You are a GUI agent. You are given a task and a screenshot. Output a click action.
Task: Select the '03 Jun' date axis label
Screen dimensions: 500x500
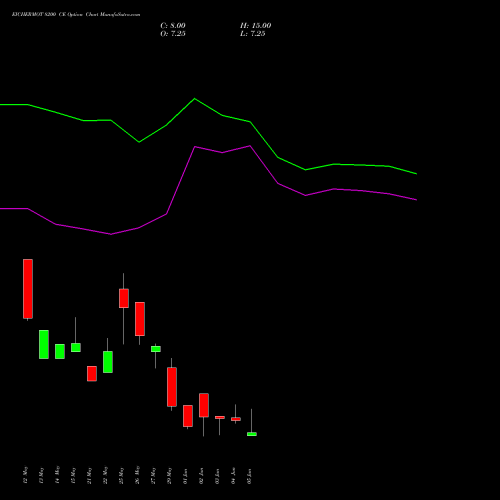[218, 476]
